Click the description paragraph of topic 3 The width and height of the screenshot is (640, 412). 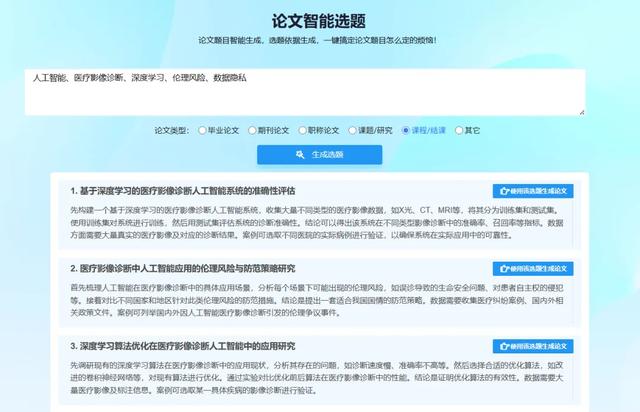pyautogui.click(x=317, y=378)
